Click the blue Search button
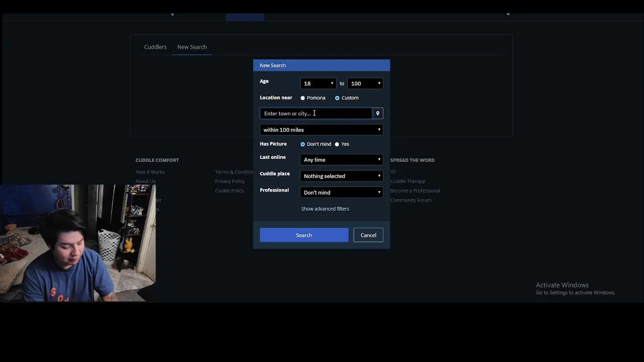This screenshot has height=362, width=644. 304,235
